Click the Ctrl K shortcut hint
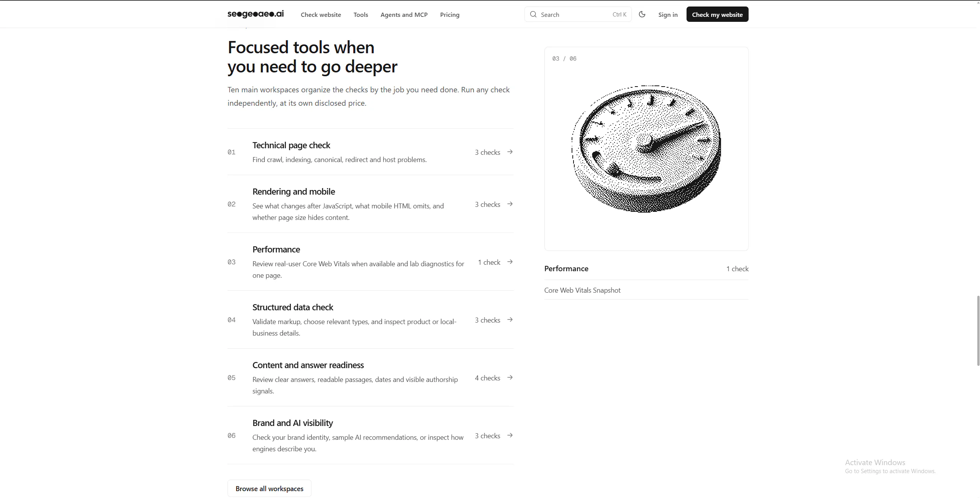 pyautogui.click(x=619, y=14)
